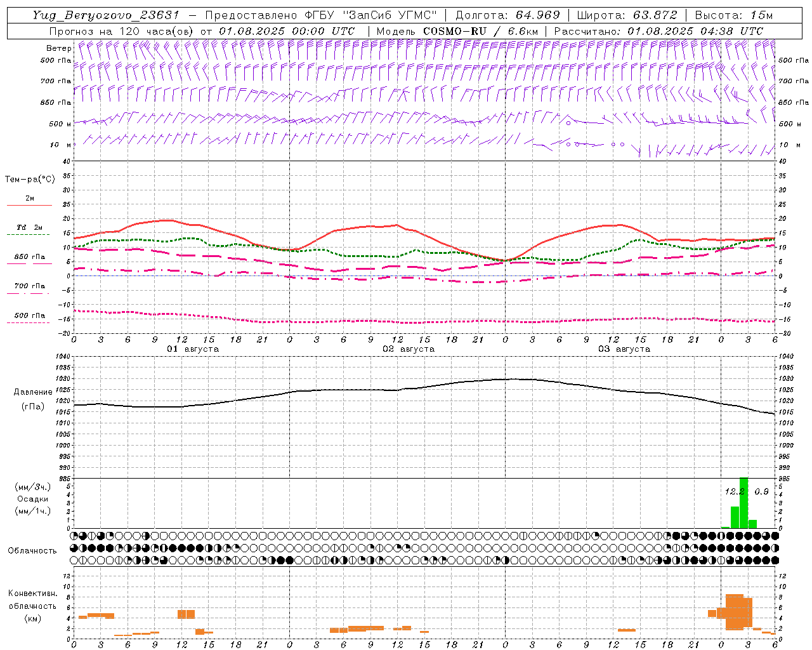The height and width of the screenshot is (650, 812).
Task: Click the largest orange convective cloud bar
Action: (735, 612)
